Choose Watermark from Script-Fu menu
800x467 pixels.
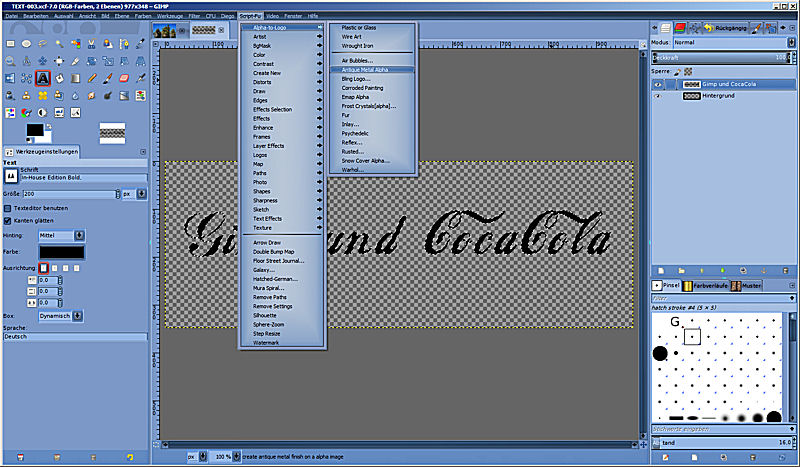coord(282,343)
